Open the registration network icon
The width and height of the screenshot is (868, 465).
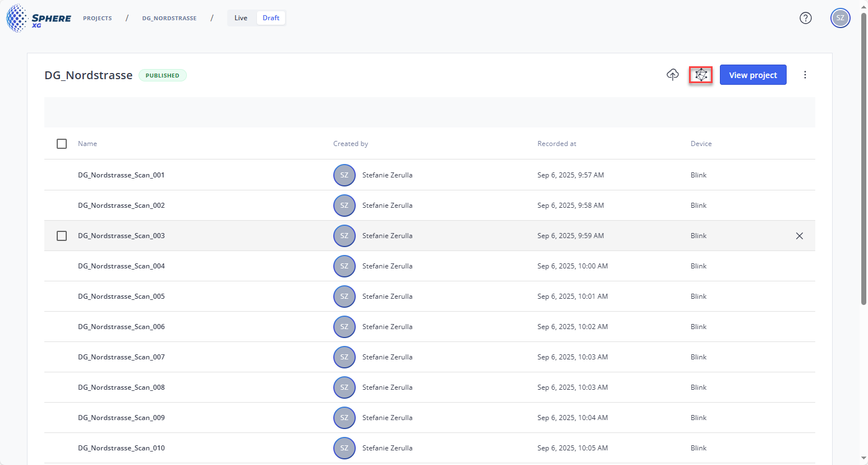click(701, 75)
